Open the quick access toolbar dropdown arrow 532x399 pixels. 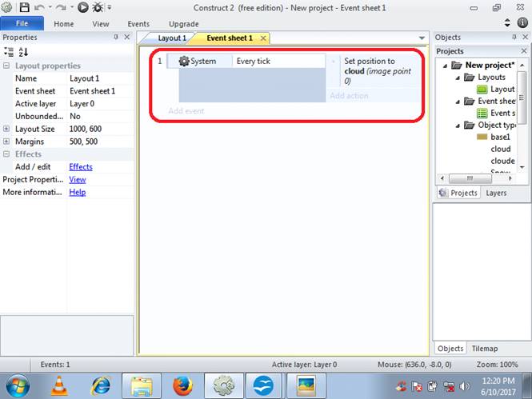(x=110, y=7)
